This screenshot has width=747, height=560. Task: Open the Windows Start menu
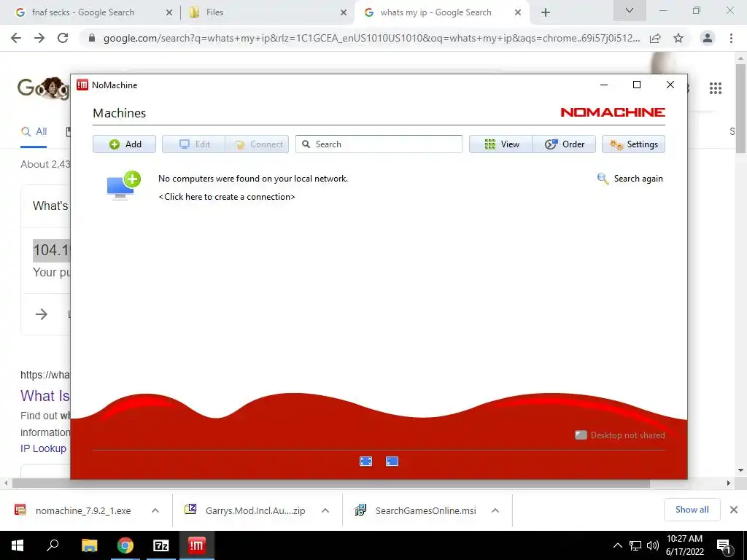tap(18, 545)
